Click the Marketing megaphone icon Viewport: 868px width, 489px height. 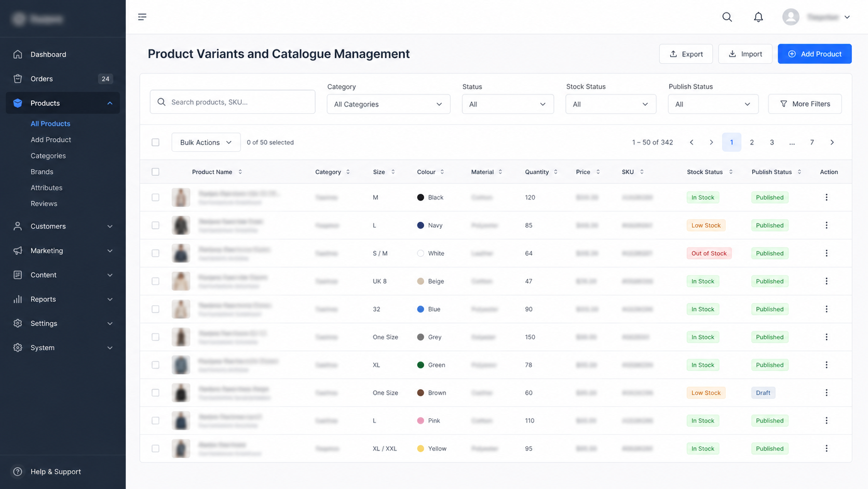click(18, 250)
